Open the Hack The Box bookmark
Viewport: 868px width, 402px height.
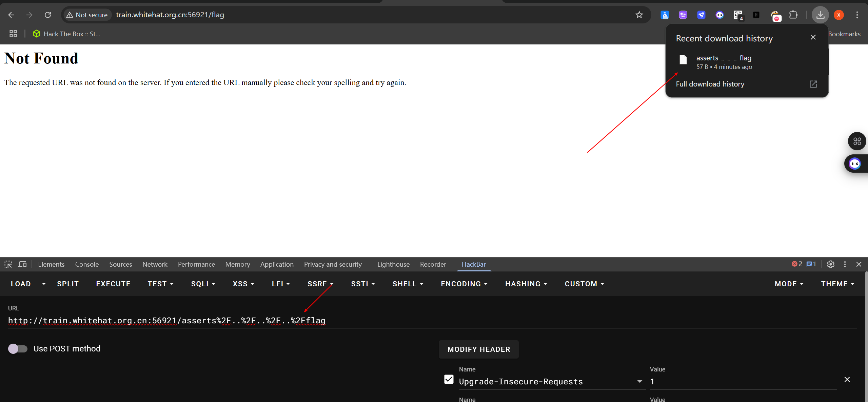point(66,34)
